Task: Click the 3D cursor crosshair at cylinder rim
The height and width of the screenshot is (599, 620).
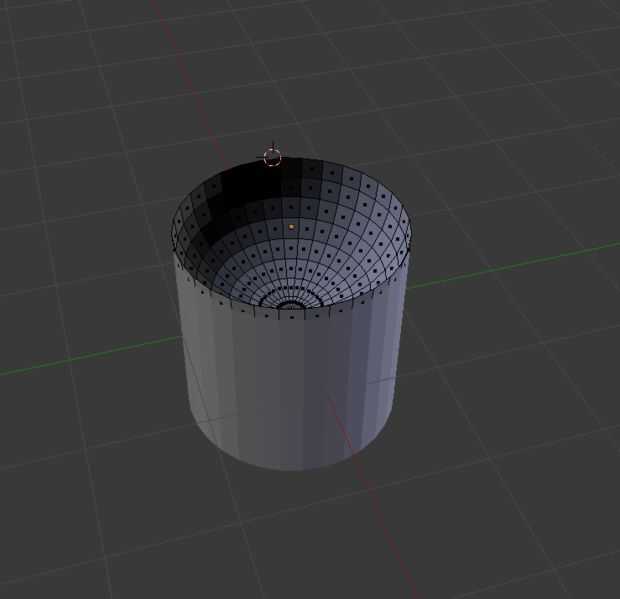Action: tap(272, 157)
